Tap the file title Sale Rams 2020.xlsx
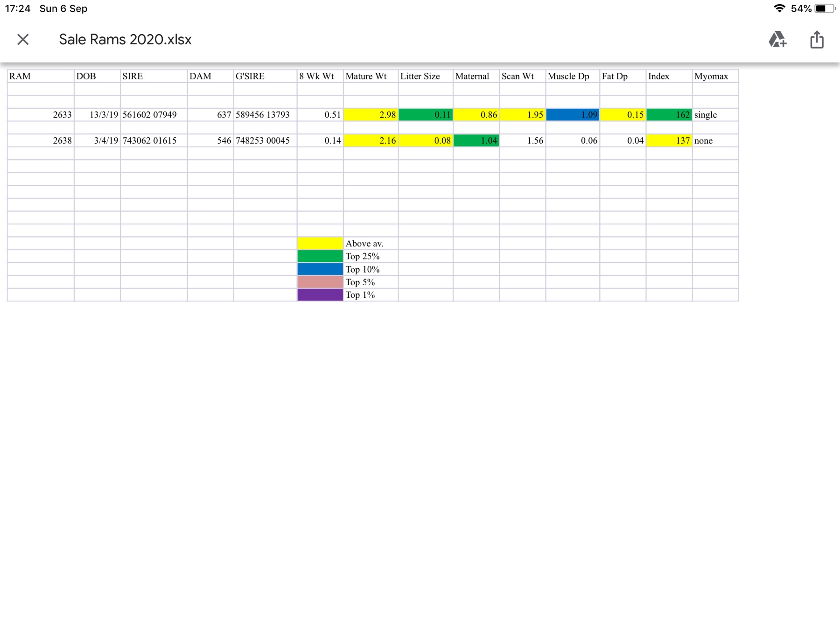Viewport: 840px width, 630px height. 125,40
